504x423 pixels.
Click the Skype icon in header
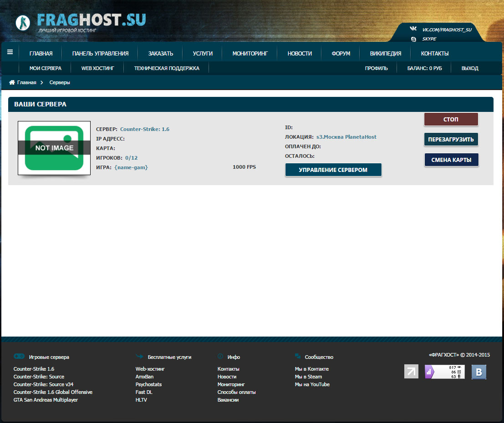(414, 39)
